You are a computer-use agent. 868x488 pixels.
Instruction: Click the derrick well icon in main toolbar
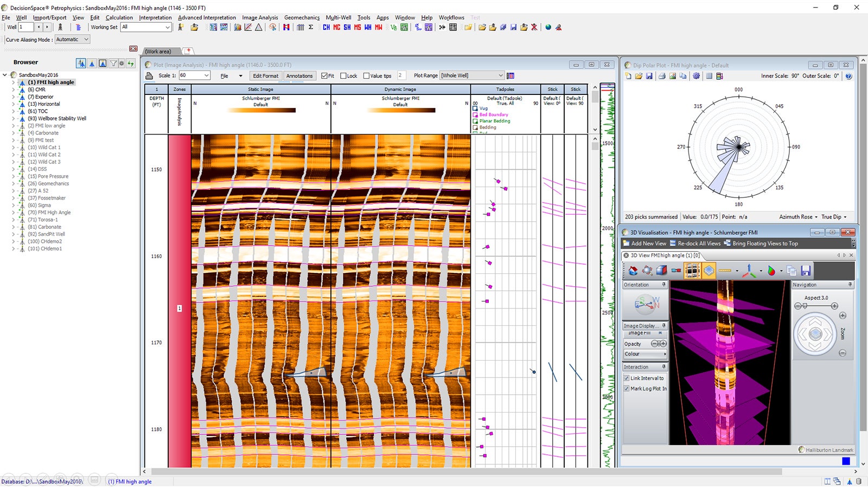pyautogui.click(x=60, y=27)
